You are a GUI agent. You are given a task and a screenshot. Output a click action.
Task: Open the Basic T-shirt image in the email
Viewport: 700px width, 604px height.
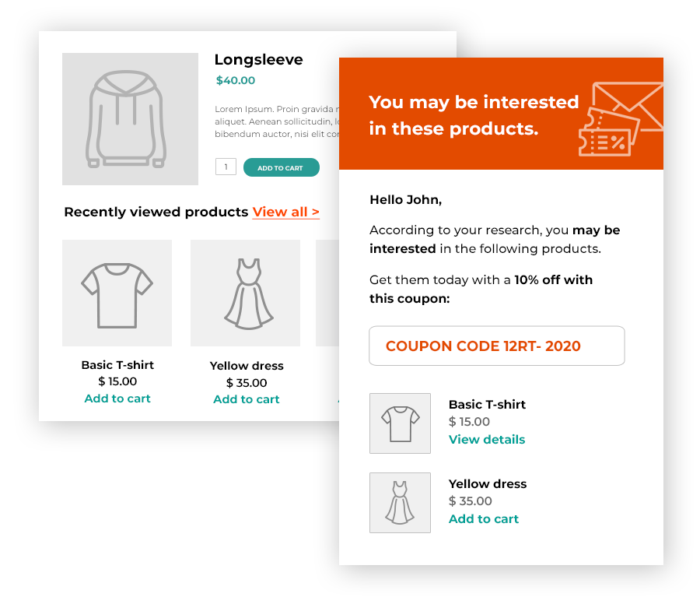pyautogui.click(x=400, y=423)
